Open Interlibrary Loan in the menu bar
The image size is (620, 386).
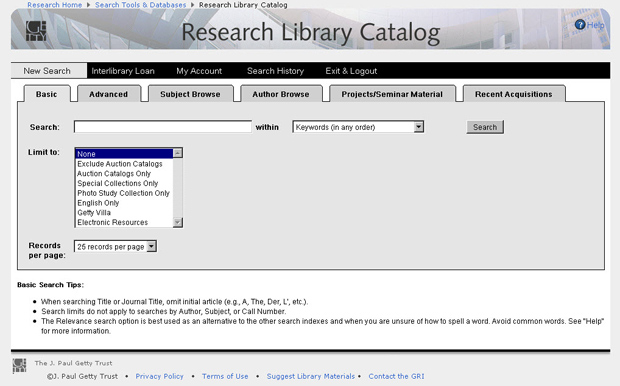tap(123, 71)
